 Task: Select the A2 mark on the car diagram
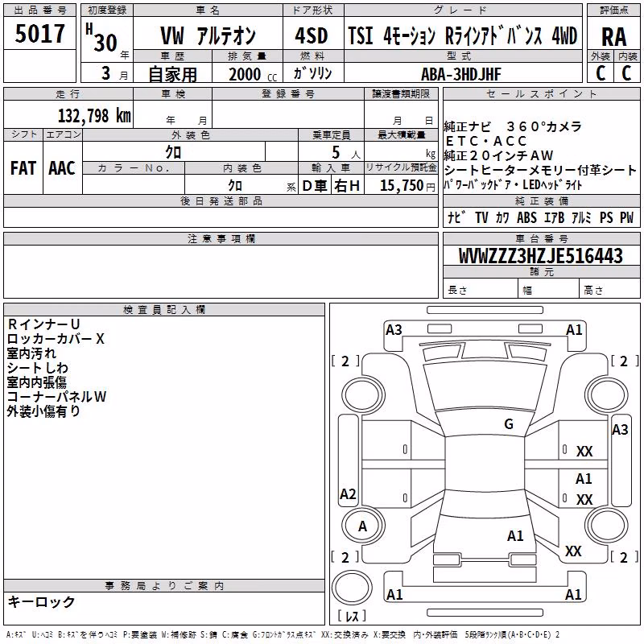tap(348, 493)
